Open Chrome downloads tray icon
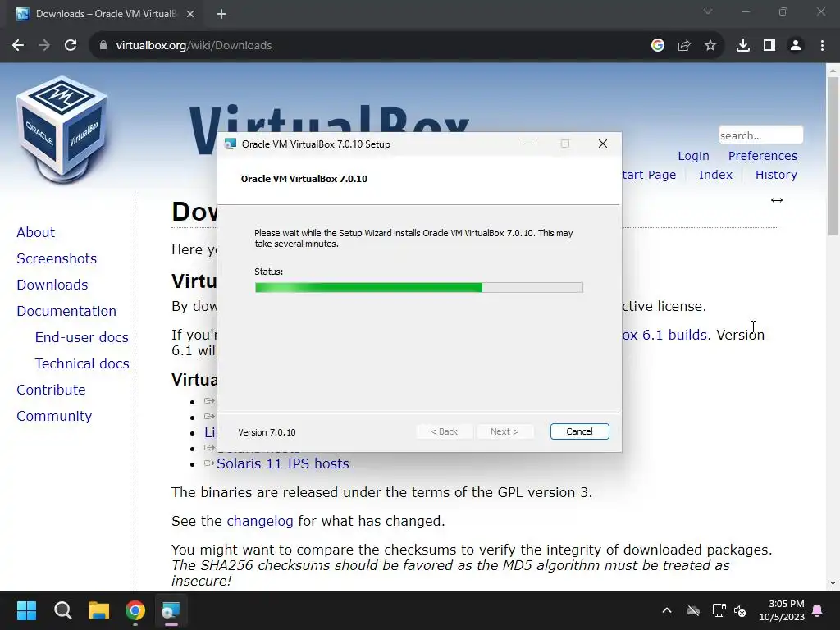Image resolution: width=840 pixels, height=630 pixels. [x=742, y=46]
